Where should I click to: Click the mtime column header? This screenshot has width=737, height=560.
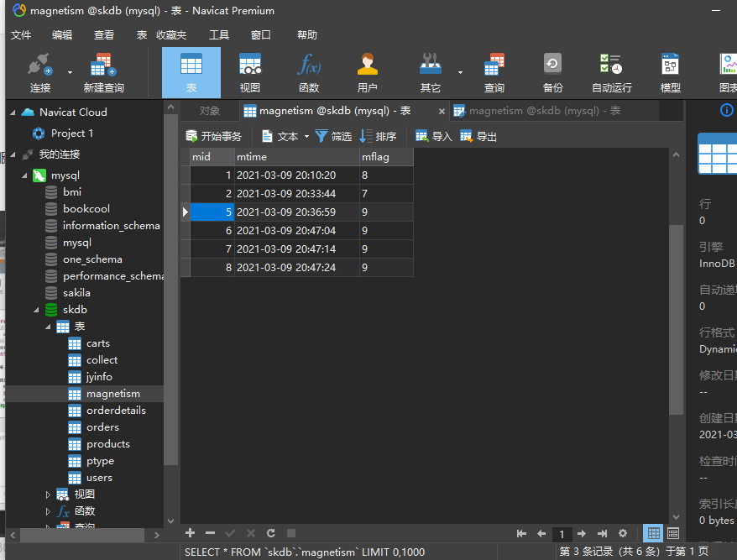click(297, 157)
